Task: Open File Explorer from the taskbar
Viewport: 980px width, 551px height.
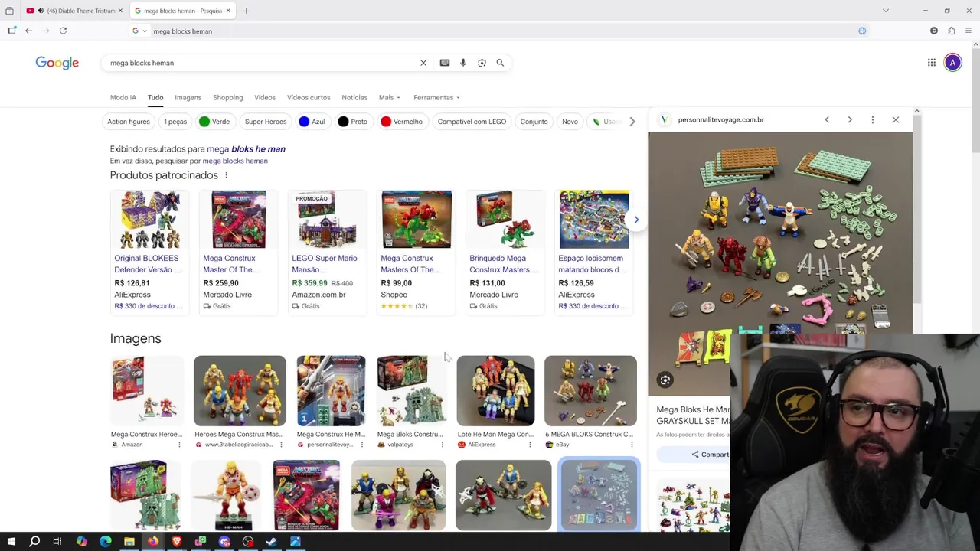Action: 129,542
